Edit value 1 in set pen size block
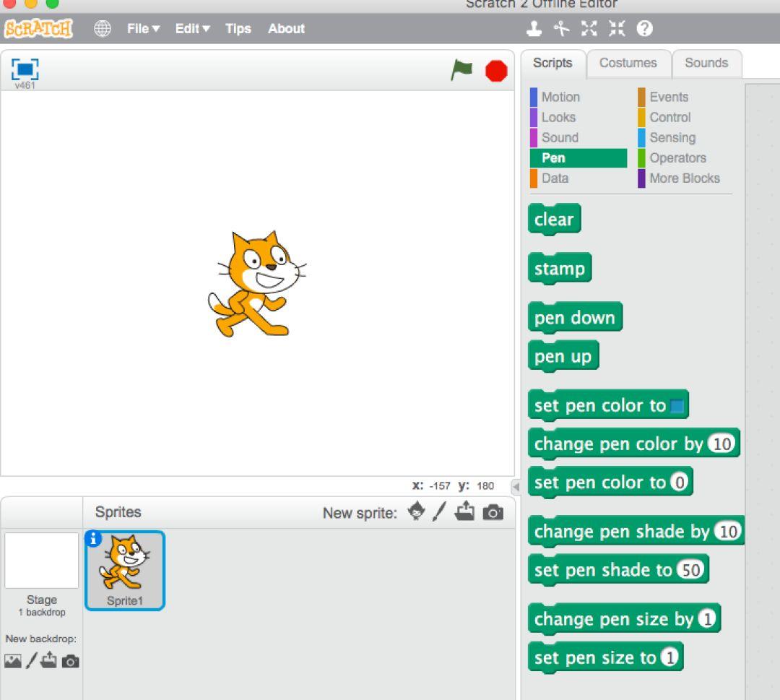Viewport: 780px width, 700px height. (669, 657)
